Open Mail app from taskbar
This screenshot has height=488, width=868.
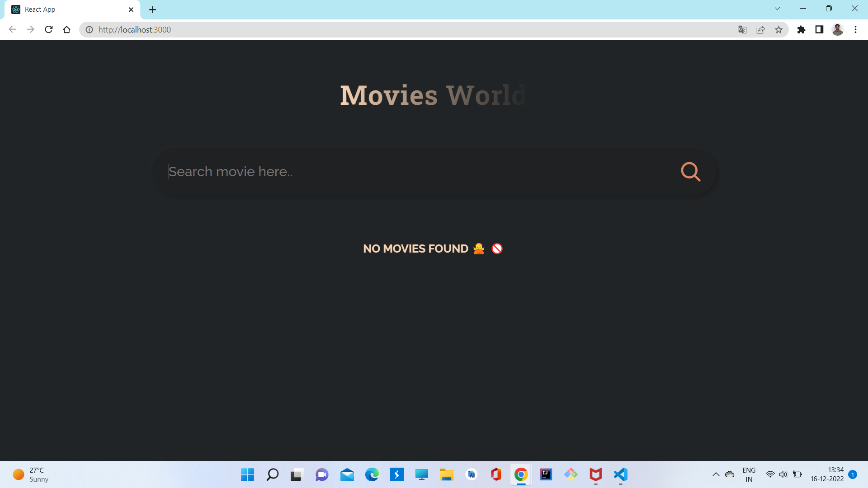[x=347, y=474]
